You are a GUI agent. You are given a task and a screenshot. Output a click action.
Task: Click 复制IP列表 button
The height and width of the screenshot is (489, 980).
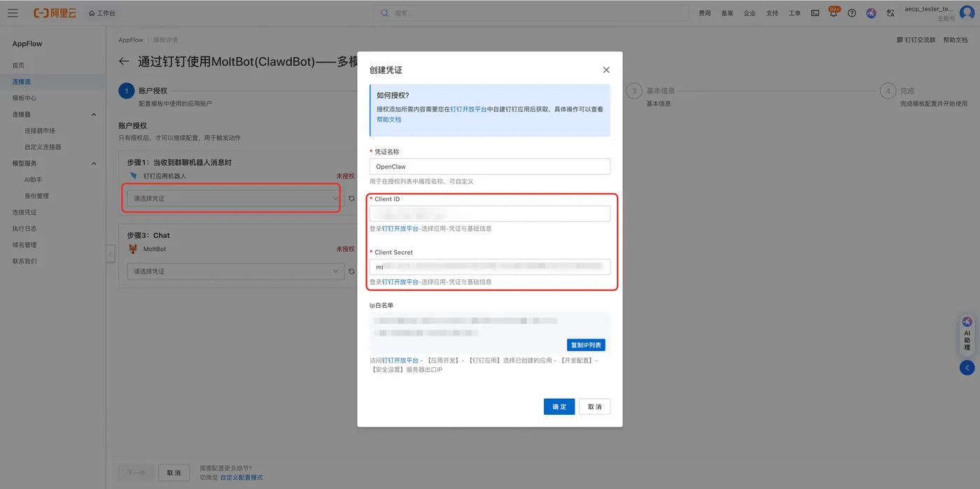[586, 345]
